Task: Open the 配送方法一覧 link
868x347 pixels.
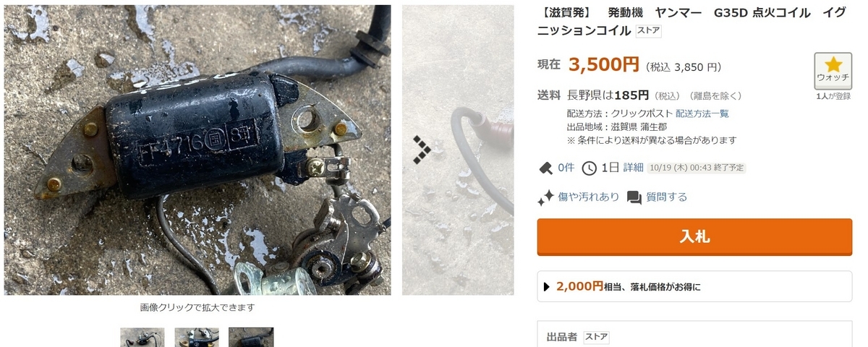Action: pyautogui.click(x=702, y=113)
